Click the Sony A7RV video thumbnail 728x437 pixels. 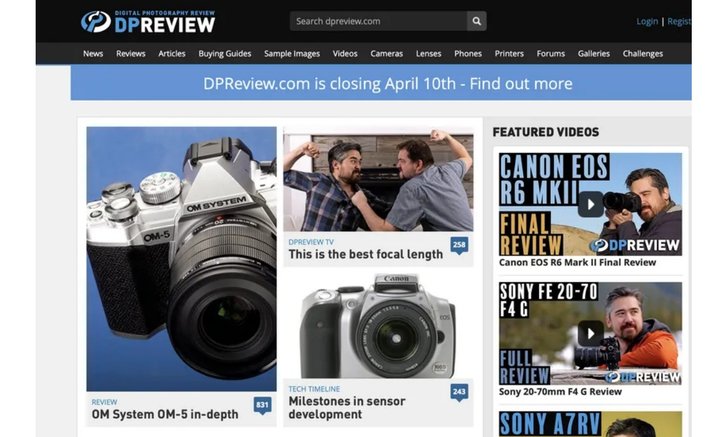[591, 424]
